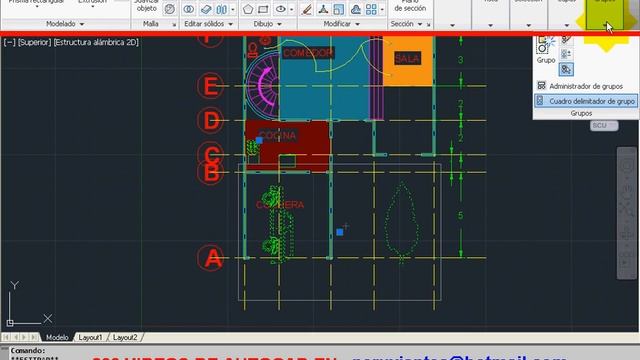Screen dimensions: 640x360
Task: Expand the Modelado panel dropdown
Action: click(x=82, y=24)
